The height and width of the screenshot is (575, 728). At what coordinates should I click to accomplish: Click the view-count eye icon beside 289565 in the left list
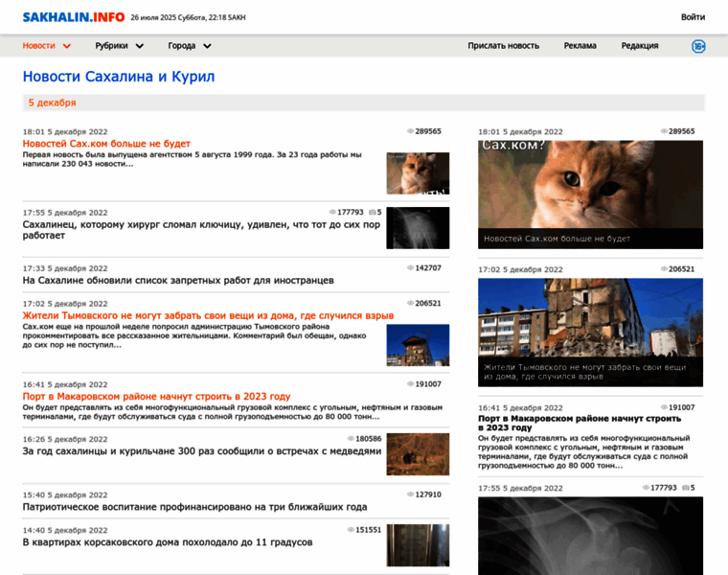[410, 131]
